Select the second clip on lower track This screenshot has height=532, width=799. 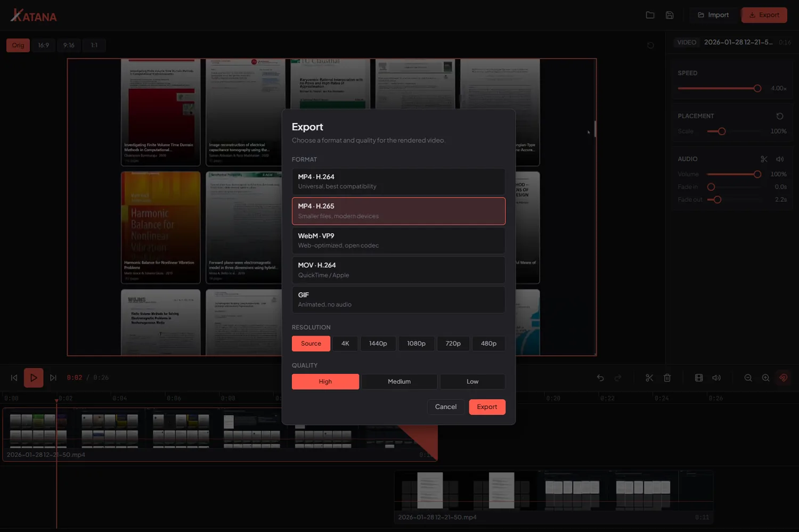point(554,496)
